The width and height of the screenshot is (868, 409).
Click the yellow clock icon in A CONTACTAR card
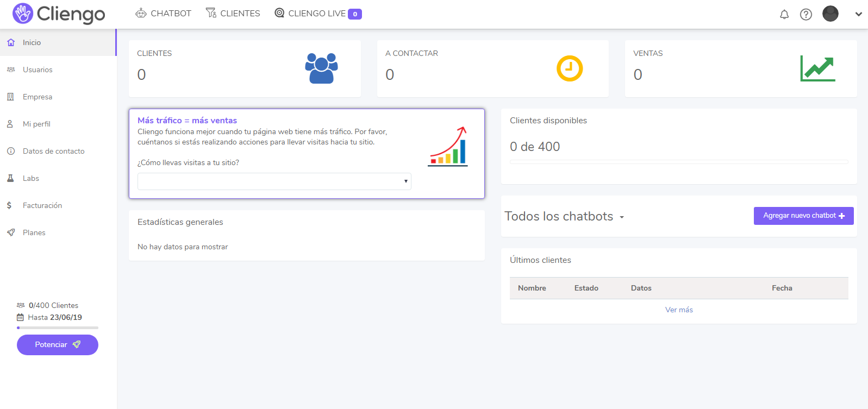tap(570, 68)
